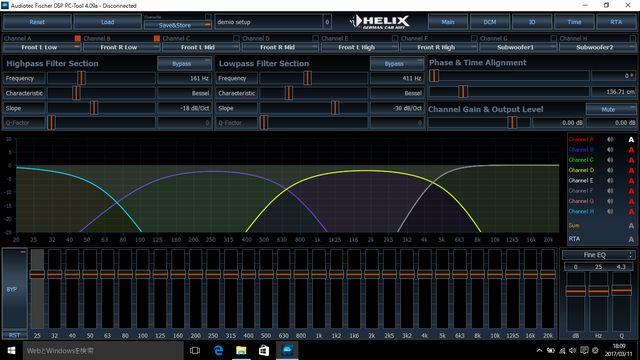This screenshot has height=360, width=640.
Task: Toggle the Channel C link checkbox
Action: click(x=236, y=38)
